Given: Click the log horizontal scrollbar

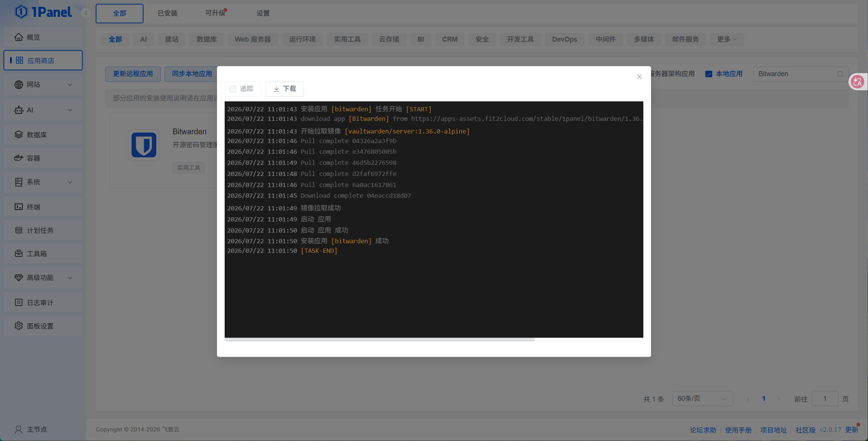Looking at the screenshot, I should pyautogui.click(x=380, y=340).
